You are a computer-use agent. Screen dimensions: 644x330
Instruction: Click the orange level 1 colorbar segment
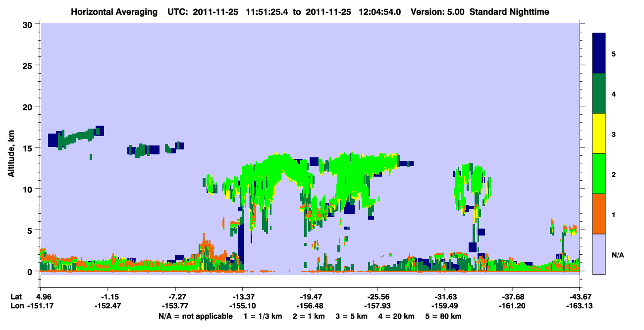(599, 213)
